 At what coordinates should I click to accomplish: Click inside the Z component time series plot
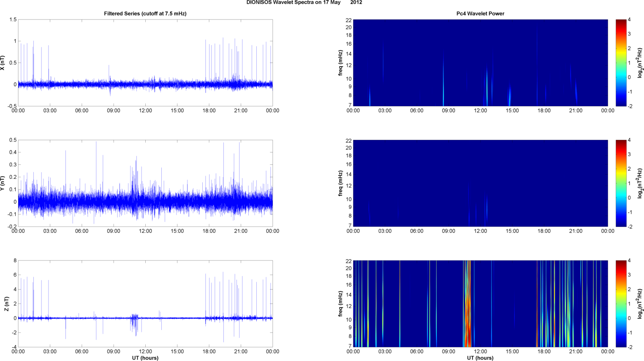click(x=145, y=304)
